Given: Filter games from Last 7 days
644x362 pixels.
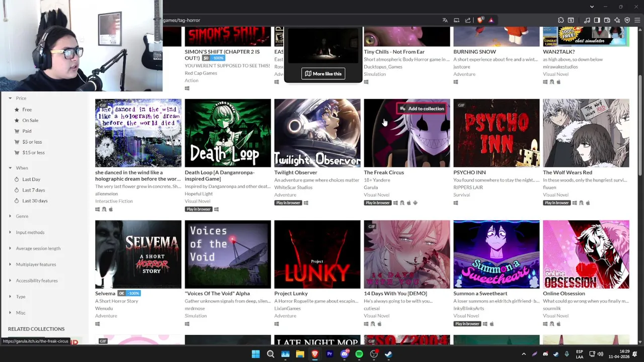Looking at the screenshot, I should coord(33,190).
